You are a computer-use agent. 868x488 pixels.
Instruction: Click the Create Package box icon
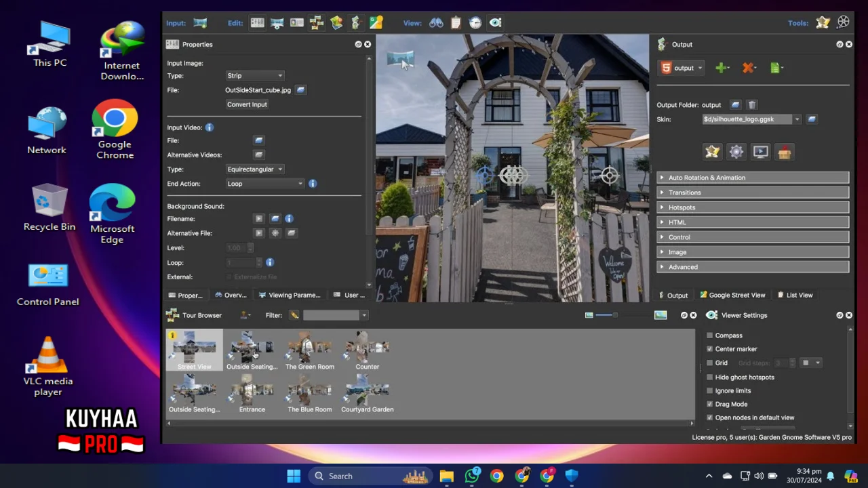coord(785,152)
